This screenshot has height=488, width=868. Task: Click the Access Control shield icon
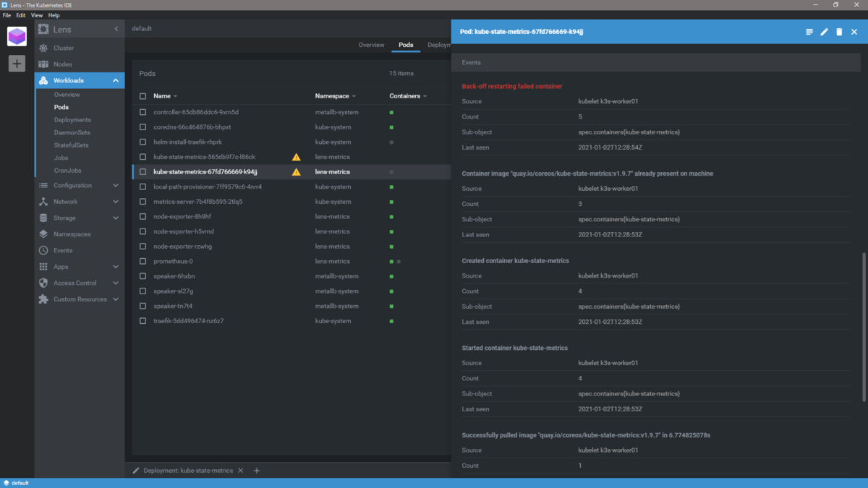point(43,283)
